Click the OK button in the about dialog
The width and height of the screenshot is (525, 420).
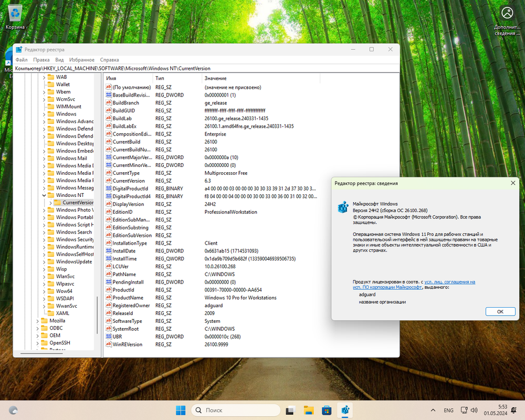500,311
